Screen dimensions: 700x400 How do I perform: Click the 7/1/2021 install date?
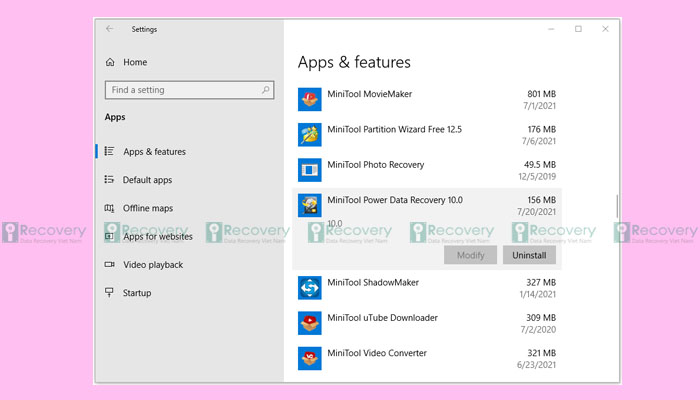(x=539, y=106)
